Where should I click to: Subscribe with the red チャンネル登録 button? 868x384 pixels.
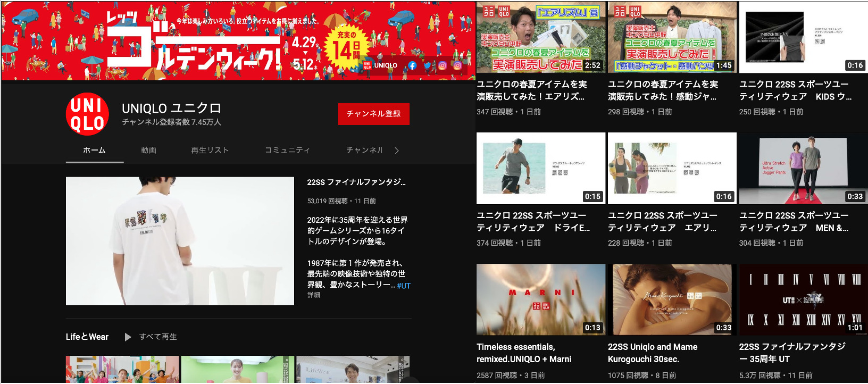(373, 114)
